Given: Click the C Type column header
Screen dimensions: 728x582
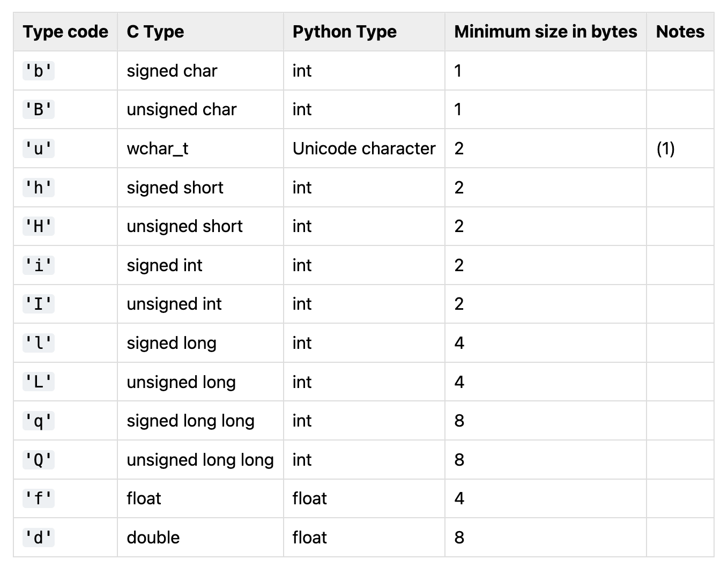Looking at the screenshot, I should 155,32.
